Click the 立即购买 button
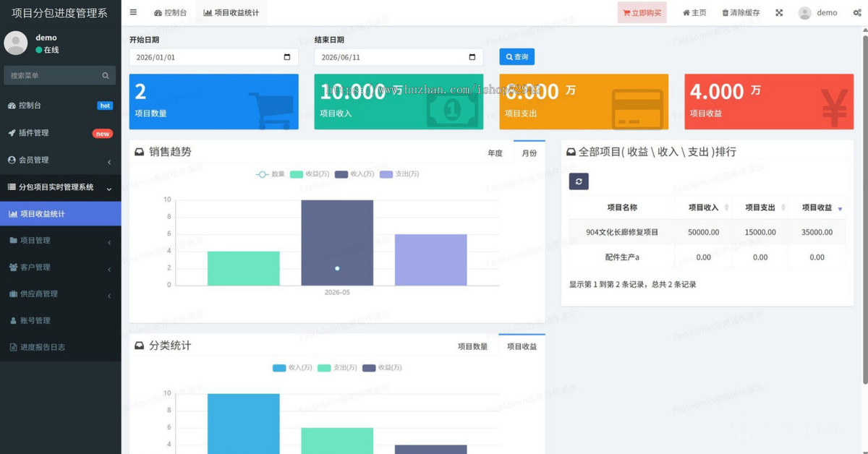 point(642,12)
